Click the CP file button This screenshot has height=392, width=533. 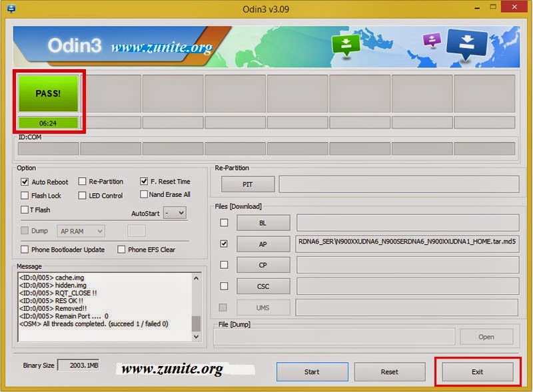pos(263,265)
